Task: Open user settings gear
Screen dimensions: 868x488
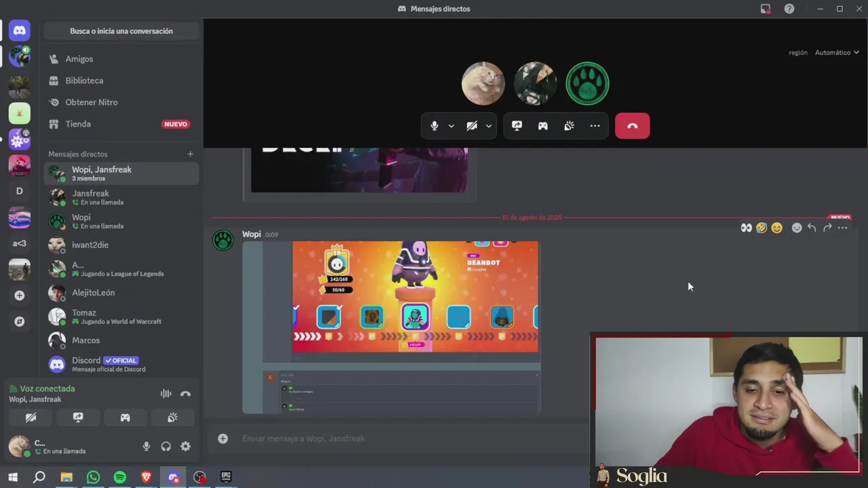Action: pos(185,446)
